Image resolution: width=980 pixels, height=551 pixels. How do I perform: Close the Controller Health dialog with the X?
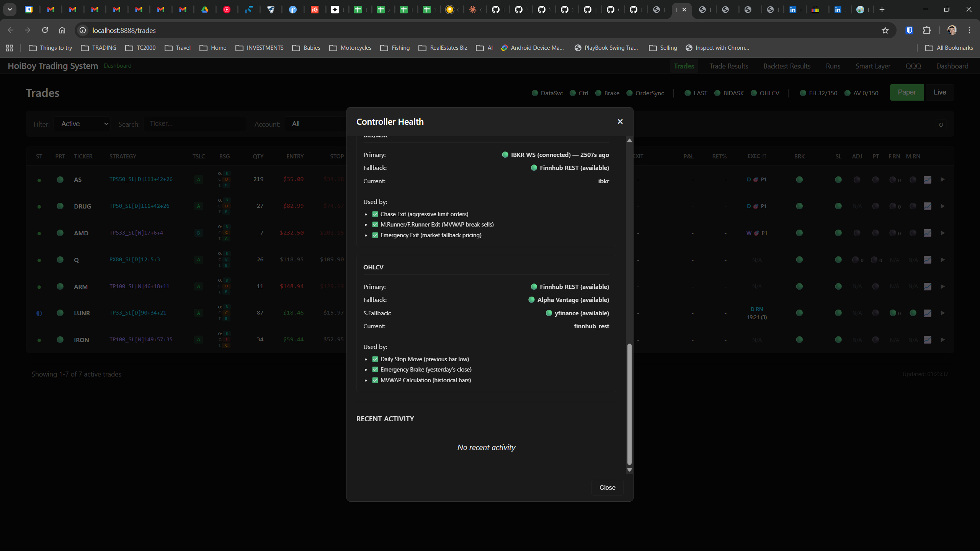(x=620, y=122)
